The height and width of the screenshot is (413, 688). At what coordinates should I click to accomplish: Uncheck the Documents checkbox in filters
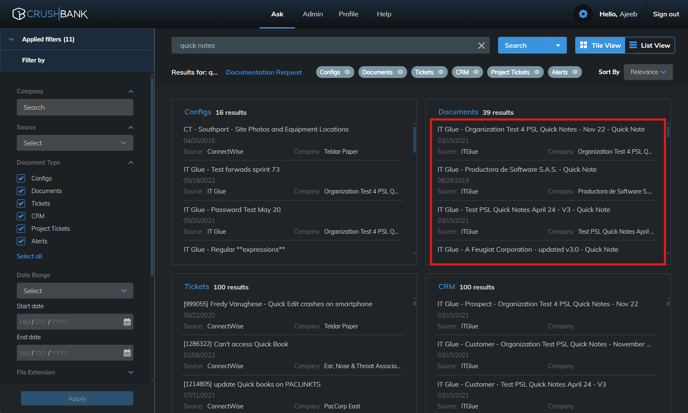21,191
